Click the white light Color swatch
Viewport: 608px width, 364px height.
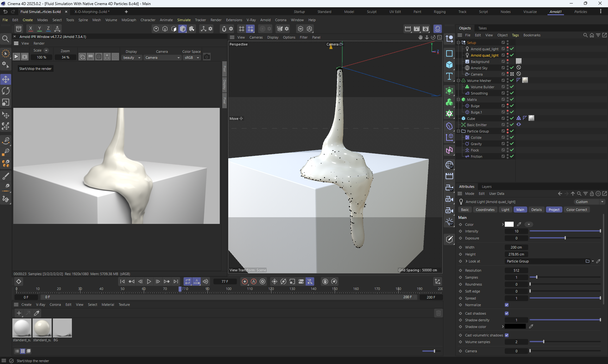click(x=509, y=225)
